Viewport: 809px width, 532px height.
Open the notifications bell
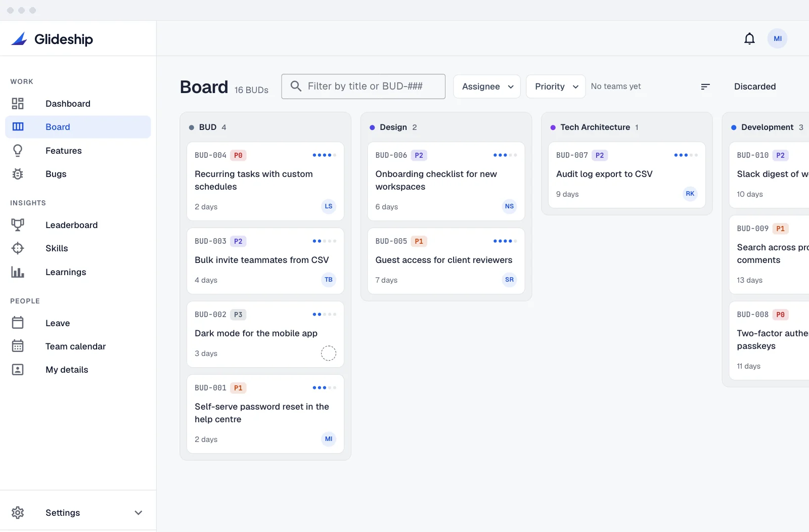click(749, 38)
